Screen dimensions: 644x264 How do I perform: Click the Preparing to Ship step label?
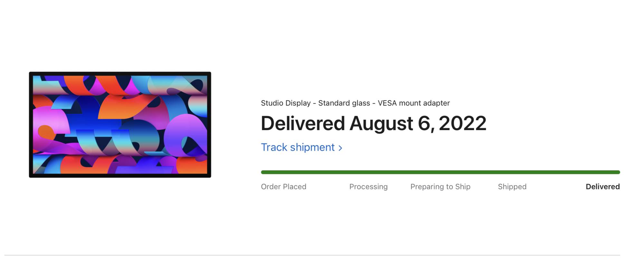(440, 187)
